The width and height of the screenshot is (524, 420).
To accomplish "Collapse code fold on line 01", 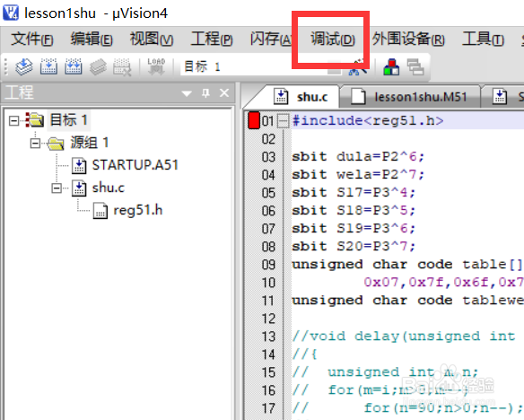I will [283, 120].
